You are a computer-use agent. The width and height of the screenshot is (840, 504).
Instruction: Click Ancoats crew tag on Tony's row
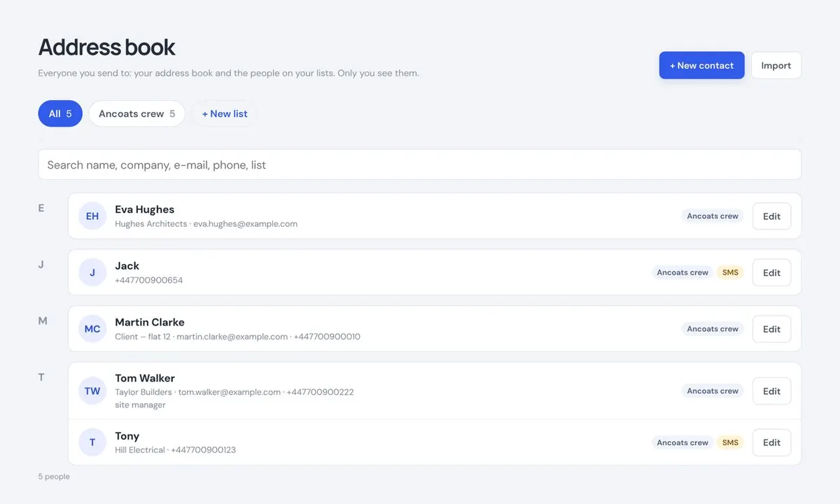(682, 442)
